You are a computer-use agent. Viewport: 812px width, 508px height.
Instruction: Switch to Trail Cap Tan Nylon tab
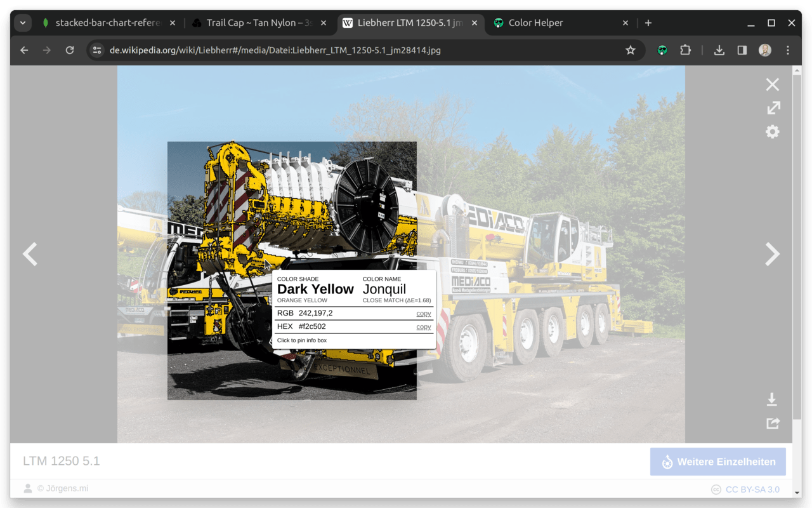tap(260, 23)
